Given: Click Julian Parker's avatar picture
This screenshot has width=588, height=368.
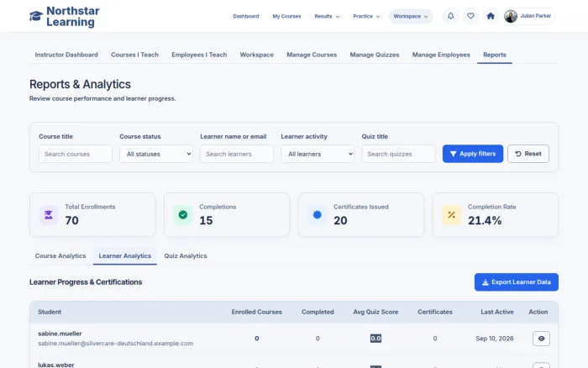Looking at the screenshot, I should [511, 16].
